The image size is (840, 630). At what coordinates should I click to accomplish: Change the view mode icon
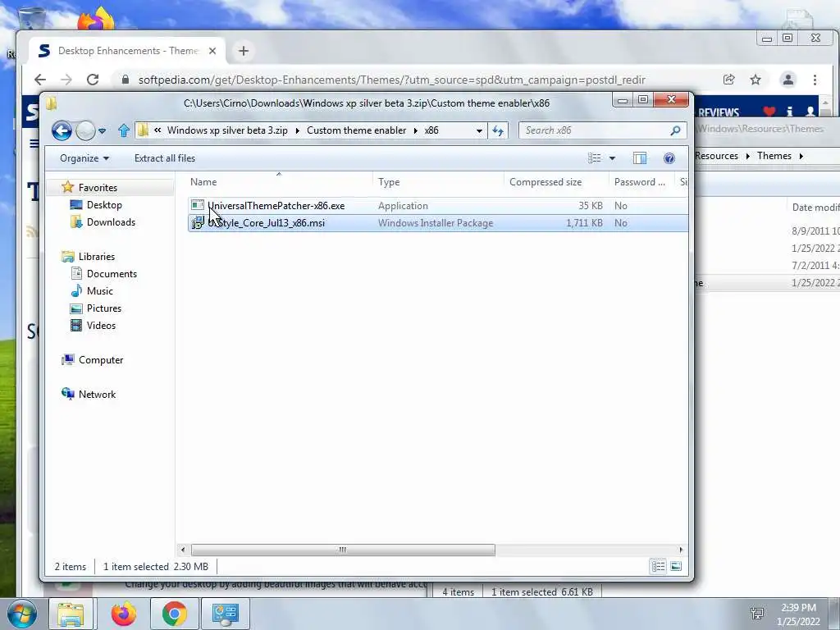coord(594,158)
